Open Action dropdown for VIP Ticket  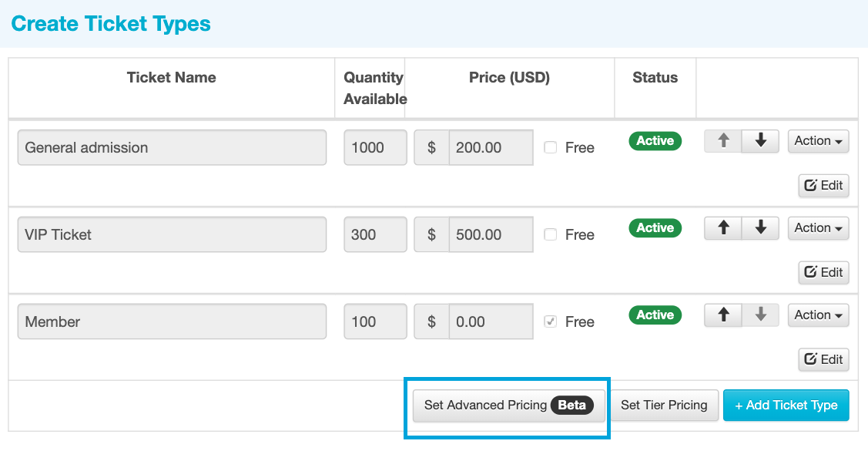(818, 227)
